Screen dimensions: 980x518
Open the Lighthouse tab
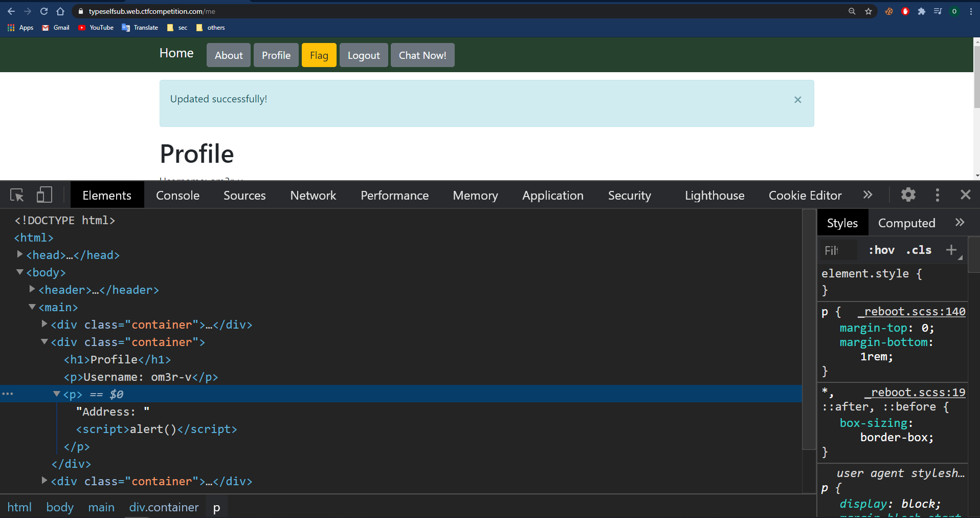click(715, 195)
